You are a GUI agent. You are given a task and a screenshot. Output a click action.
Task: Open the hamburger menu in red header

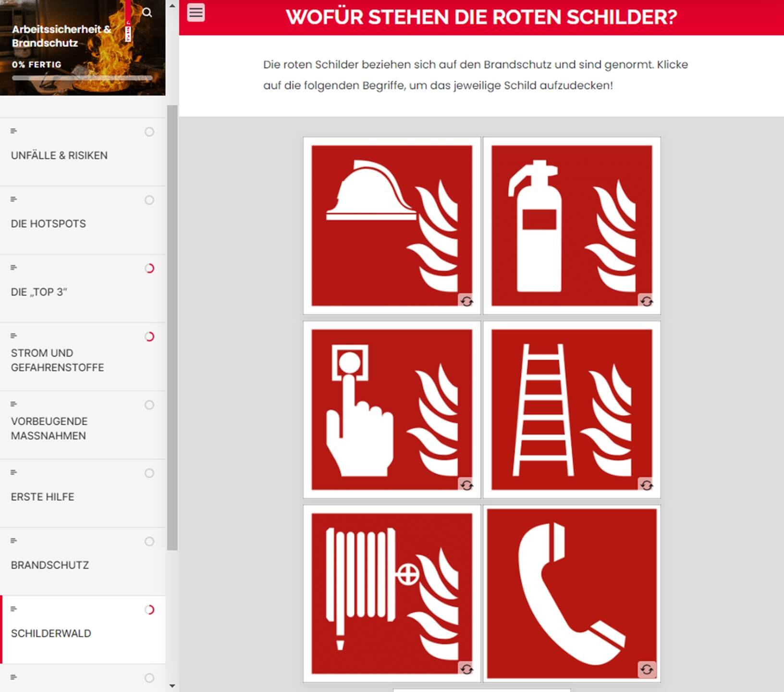(196, 12)
